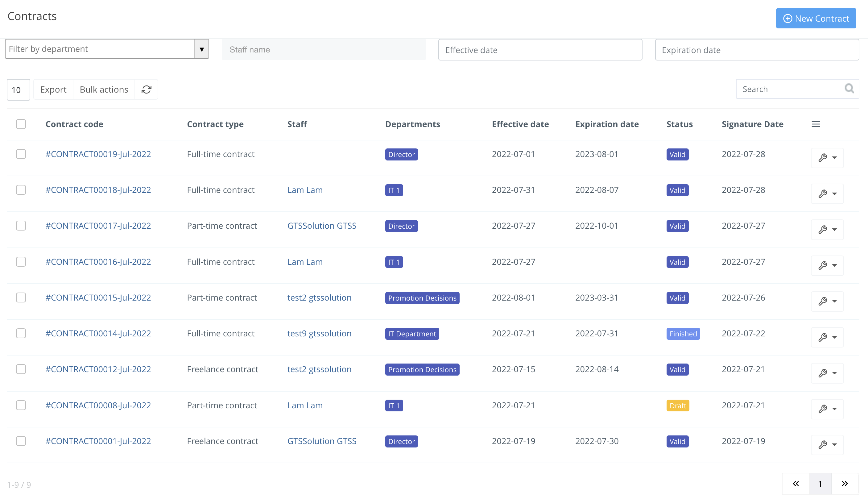This screenshot has width=868, height=495.
Task: Open Filter by department dropdown
Action: [x=107, y=49]
